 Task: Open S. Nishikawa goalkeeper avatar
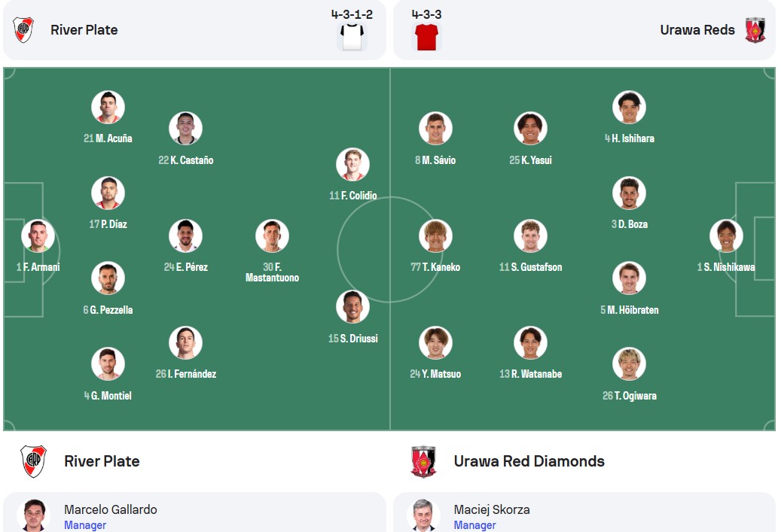click(x=726, y=236)
